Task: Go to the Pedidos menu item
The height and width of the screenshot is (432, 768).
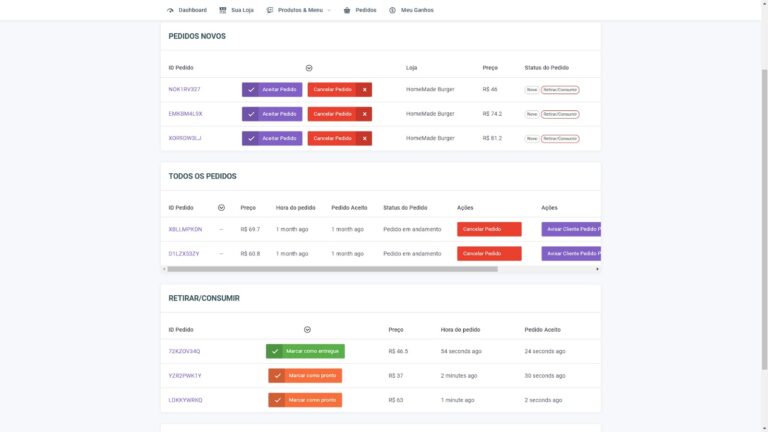Action: (365, 10)
